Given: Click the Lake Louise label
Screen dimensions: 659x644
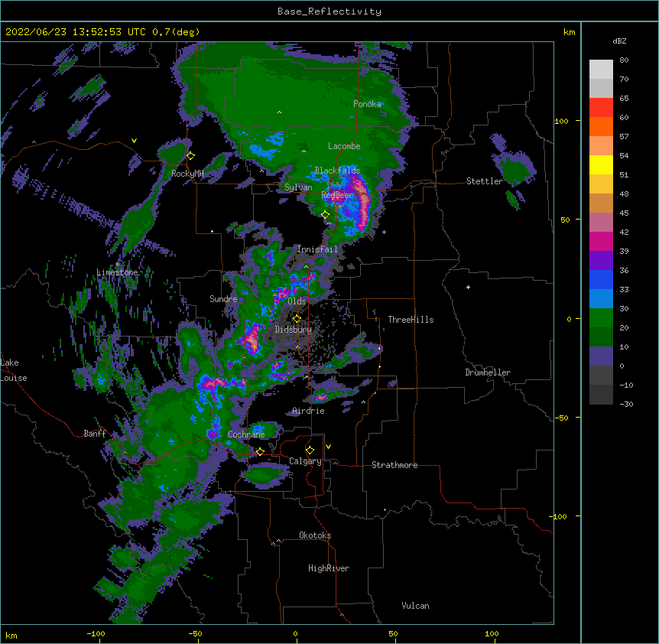Looking at the screenshot, I should point(14,370).
